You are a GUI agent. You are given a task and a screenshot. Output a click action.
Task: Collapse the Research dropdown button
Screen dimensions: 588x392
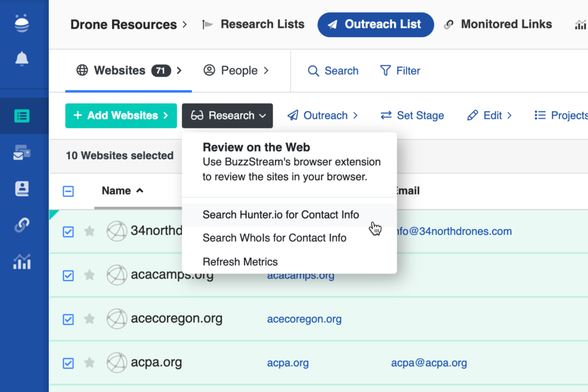(227, 115)
